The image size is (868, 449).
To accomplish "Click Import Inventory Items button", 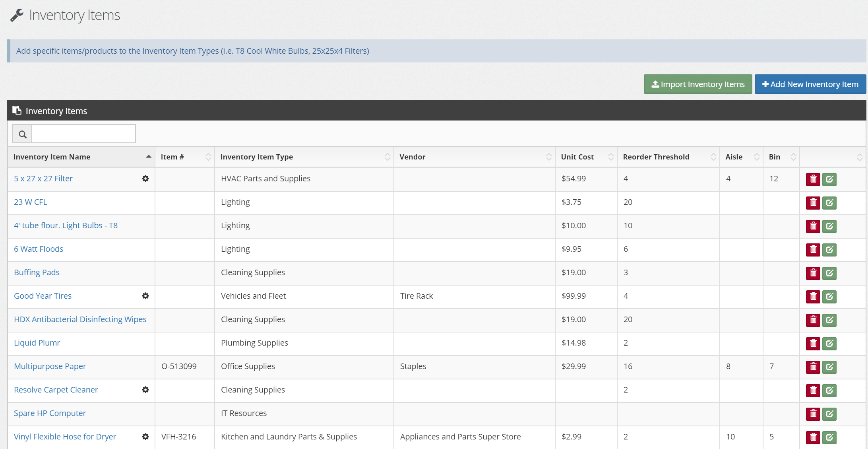I will [698, 84].
